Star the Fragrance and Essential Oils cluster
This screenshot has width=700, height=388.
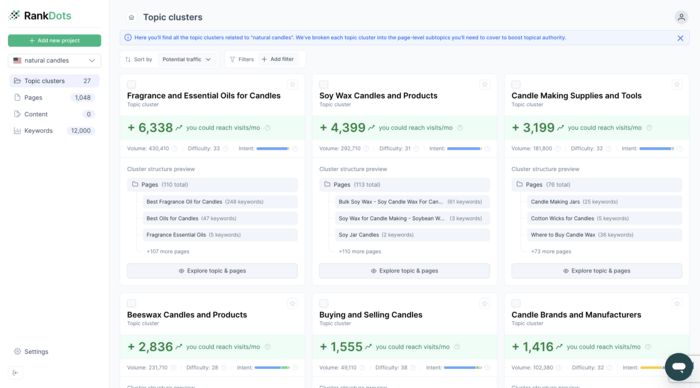292,84
